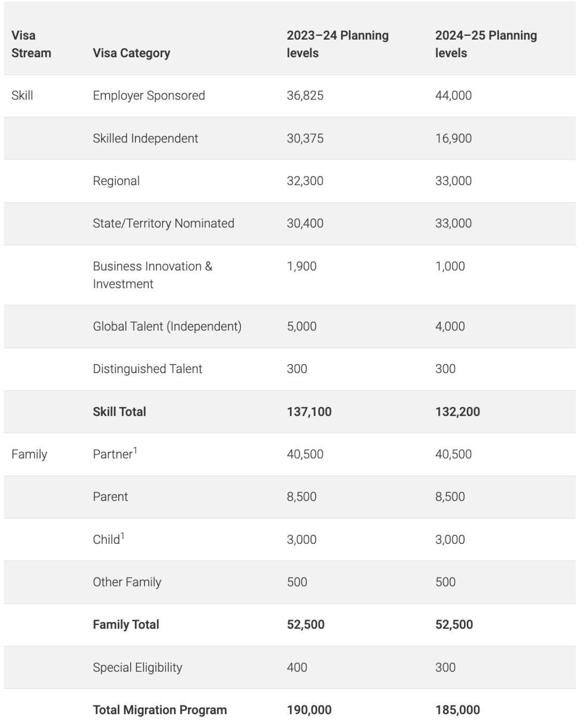
Task: Select the 137,100 Skill Total value
Action: coord(309,412)
